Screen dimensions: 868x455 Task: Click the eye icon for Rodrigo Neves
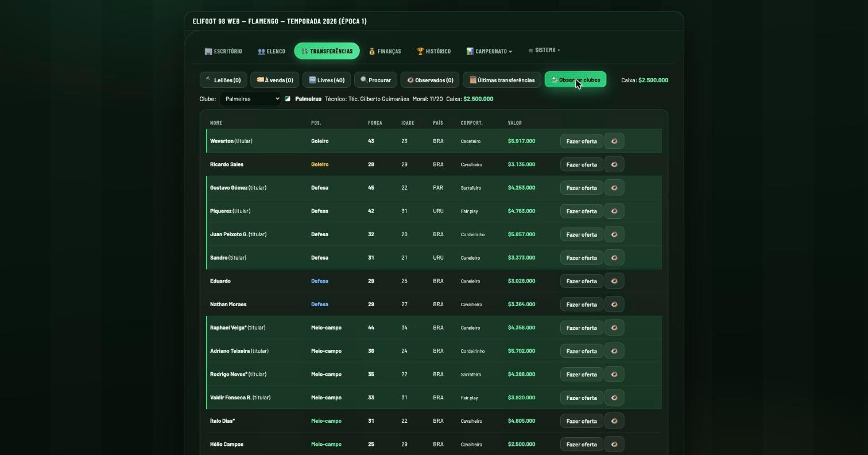coord(614,374)
